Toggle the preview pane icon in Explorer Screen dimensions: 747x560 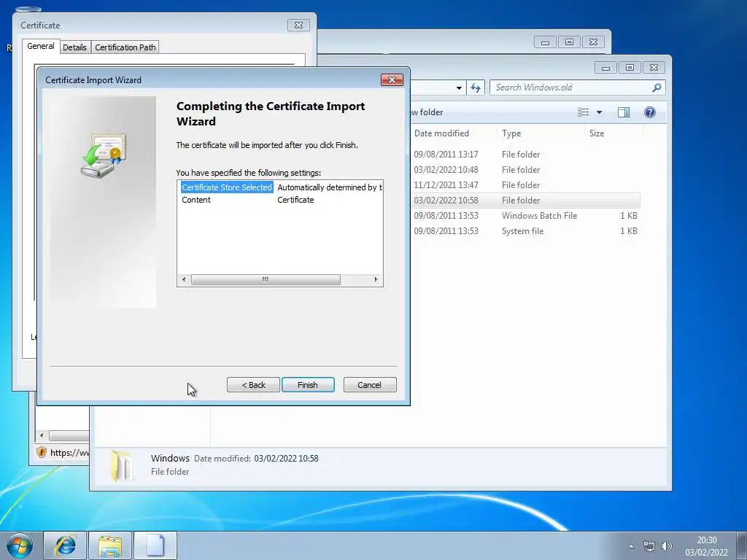[x=624, y=112]
